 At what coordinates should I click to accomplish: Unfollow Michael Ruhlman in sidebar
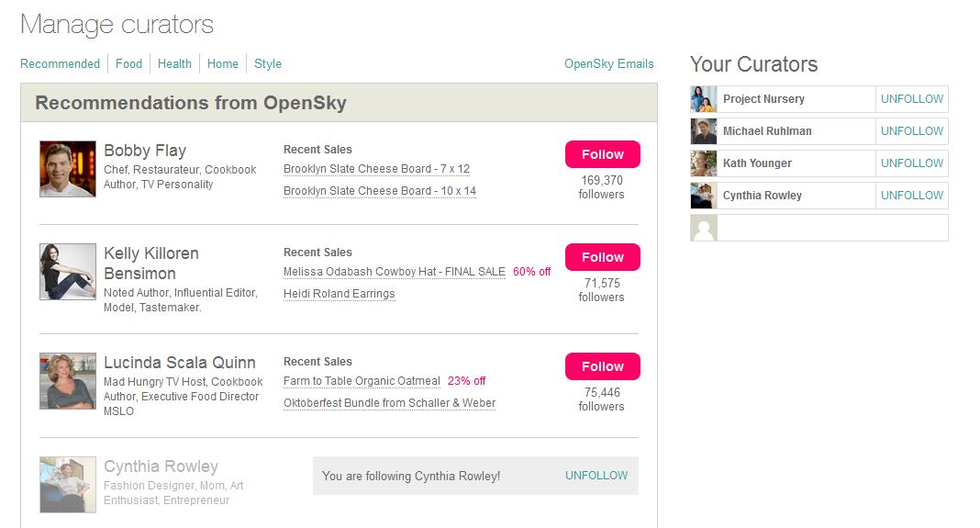coord(912,130)
